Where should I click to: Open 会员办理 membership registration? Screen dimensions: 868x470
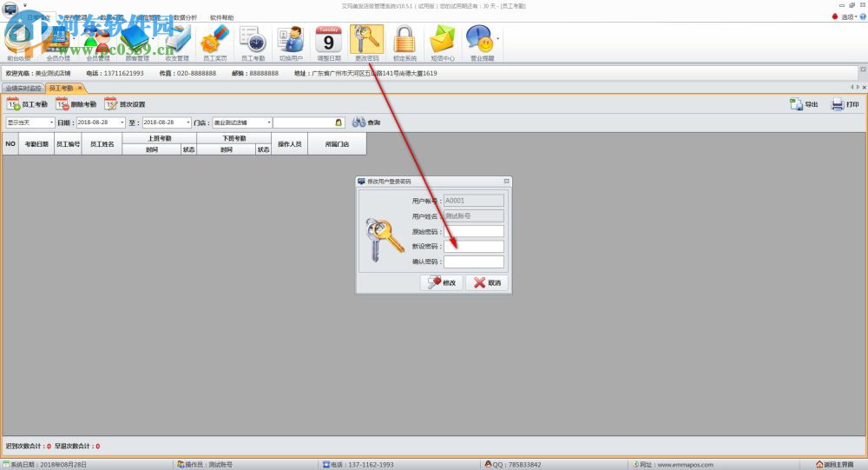tap(58, 43)
